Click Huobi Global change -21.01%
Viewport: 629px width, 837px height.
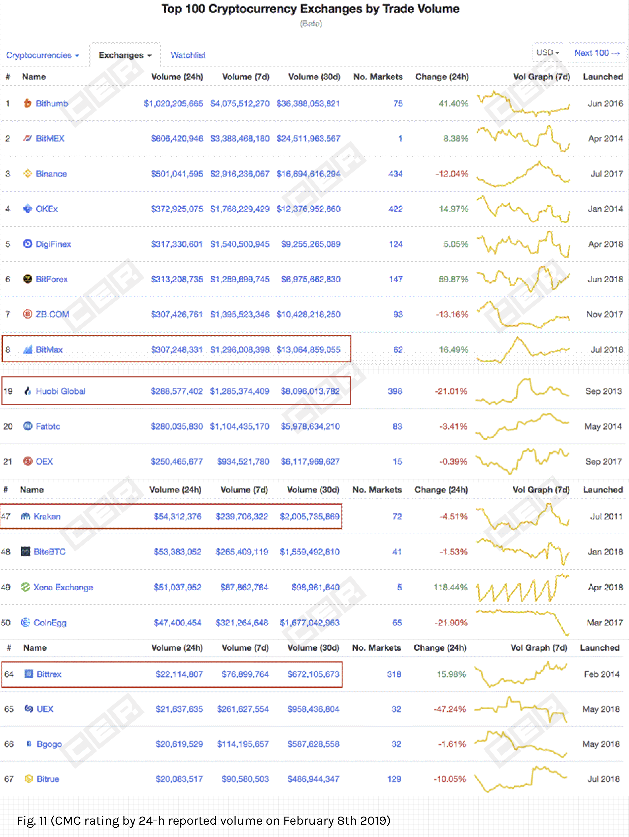coord(451,391)
